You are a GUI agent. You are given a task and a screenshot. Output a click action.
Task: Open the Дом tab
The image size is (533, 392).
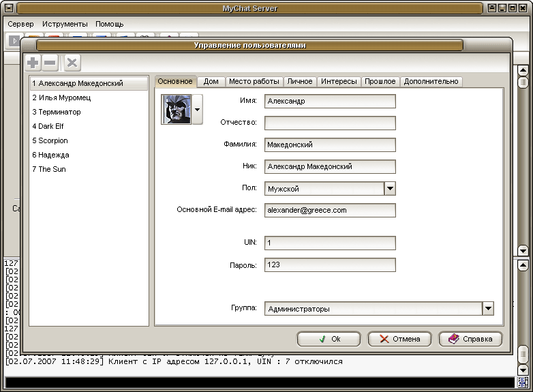(x=211, y=82)
